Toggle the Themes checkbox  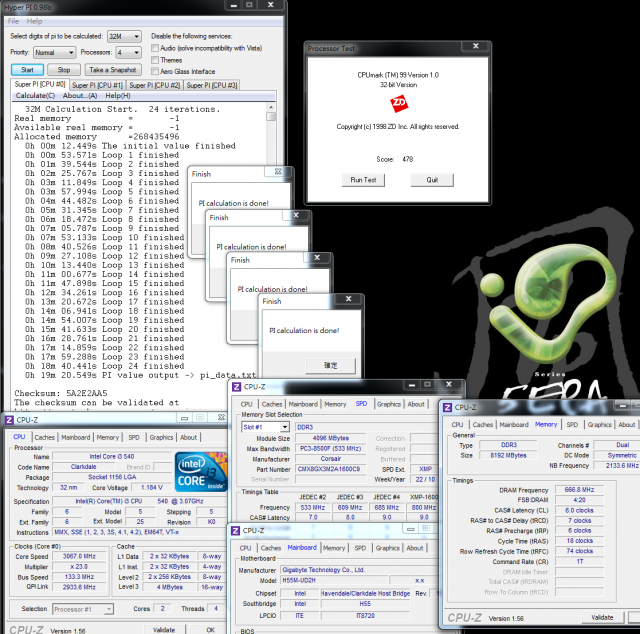(x=155, y=60)
